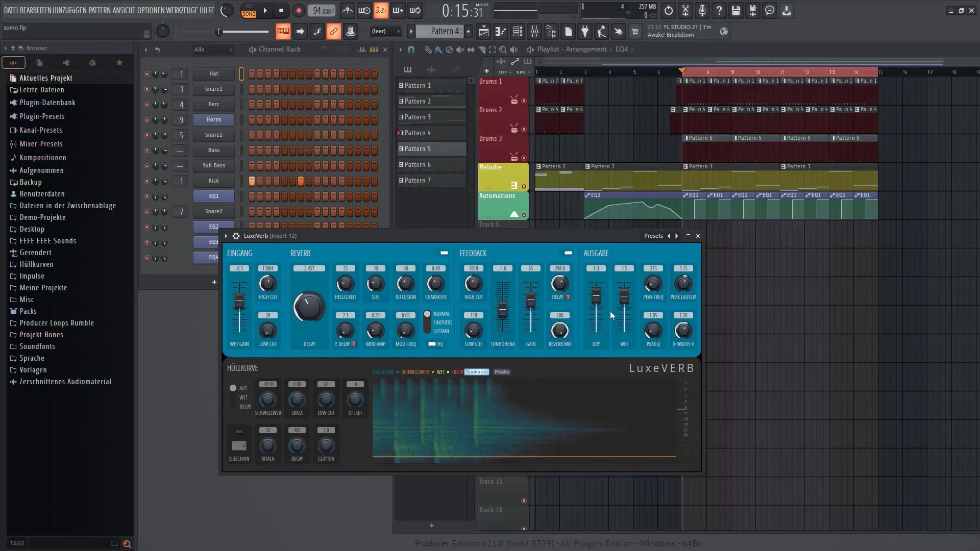Click the Wet Gain fader in LuxeVerb
The width and height of the screenshot is (980, 551).
click(239, 301)
